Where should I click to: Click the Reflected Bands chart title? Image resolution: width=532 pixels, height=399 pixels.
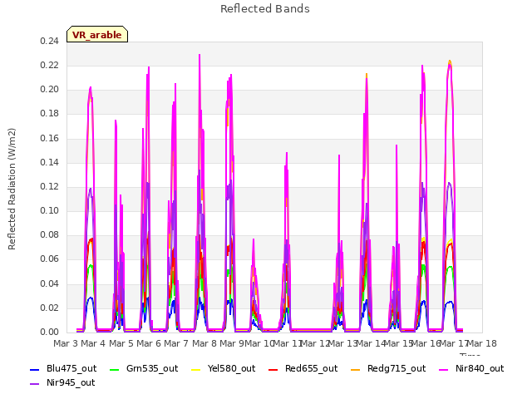click(265, 9)
